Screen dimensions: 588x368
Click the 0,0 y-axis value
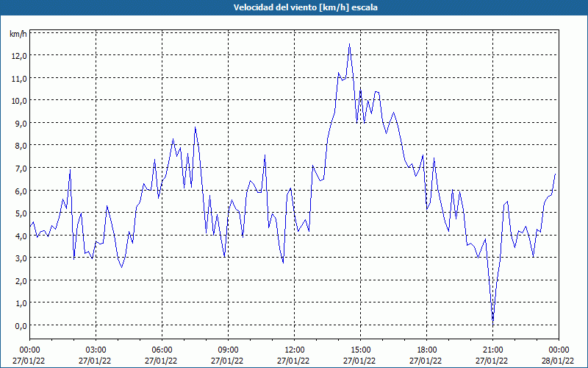21,325
